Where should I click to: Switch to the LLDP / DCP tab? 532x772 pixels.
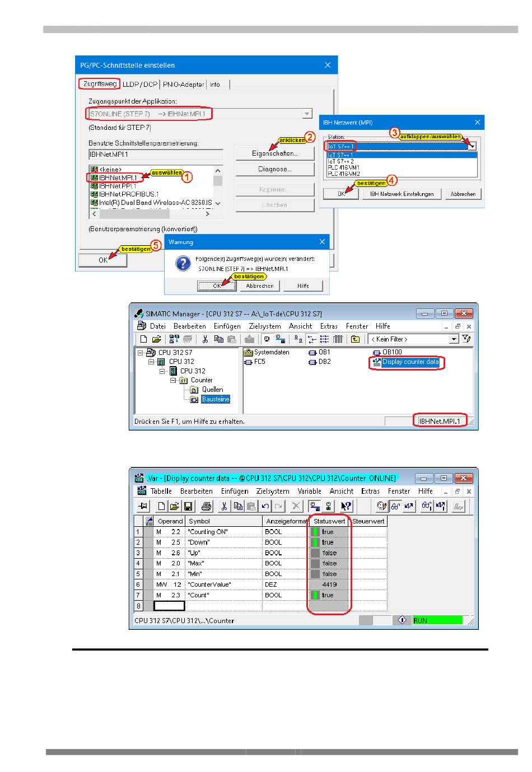coord(140,85)
